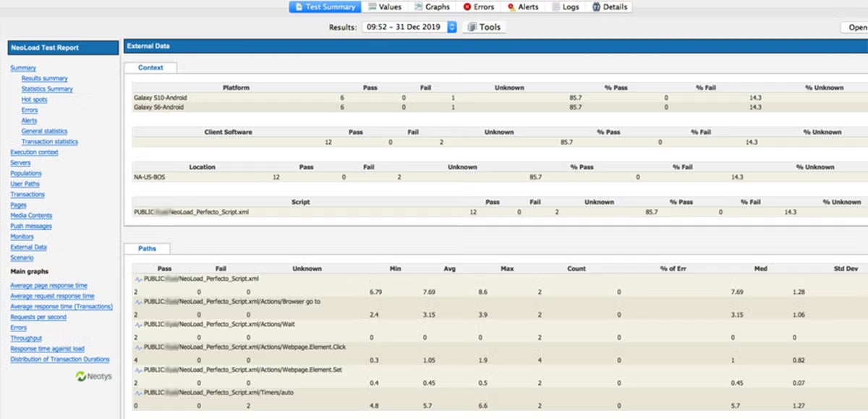This screenshot has height=419, width=868.
Task: Click the Platform column header
Action: pos(236,88)
